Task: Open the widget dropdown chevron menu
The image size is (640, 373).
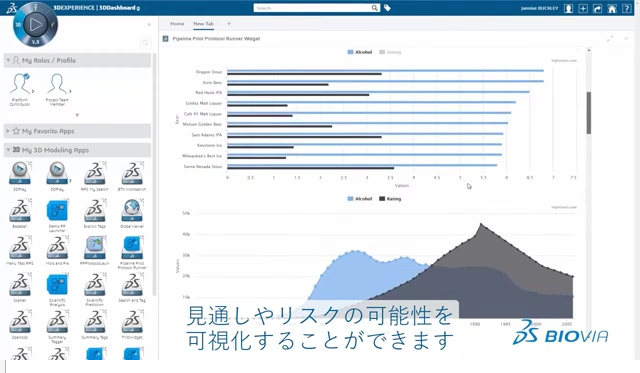Action: coord(626,39)
